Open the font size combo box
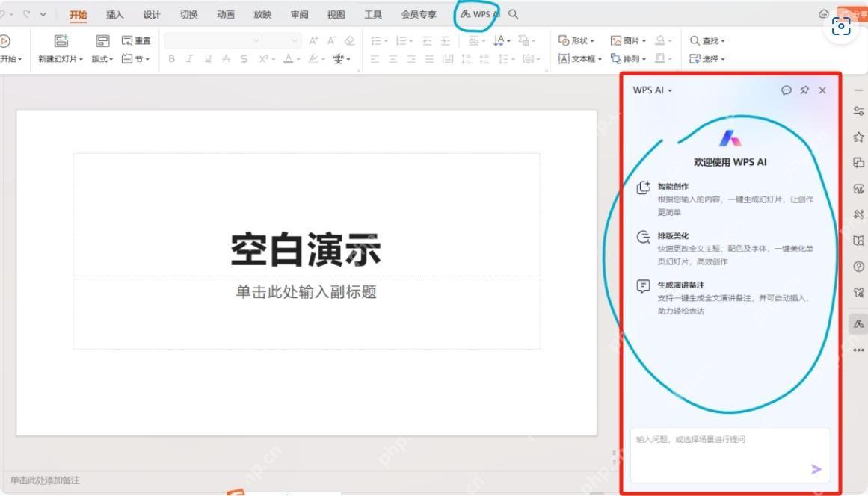 pos(282,40)
